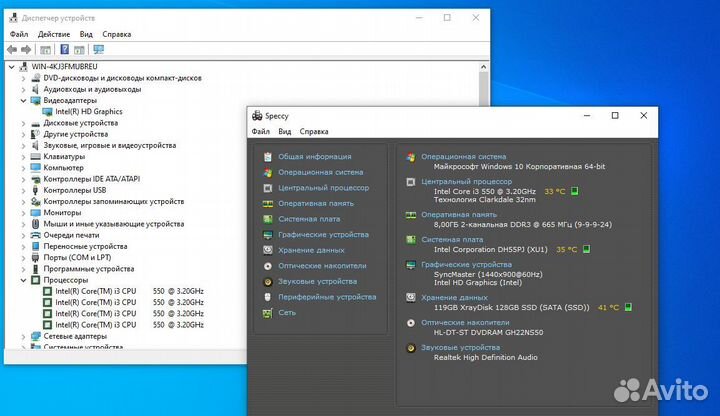
Task: Click the Forward arrow in Device Manager toolbar
Action: 26,50
